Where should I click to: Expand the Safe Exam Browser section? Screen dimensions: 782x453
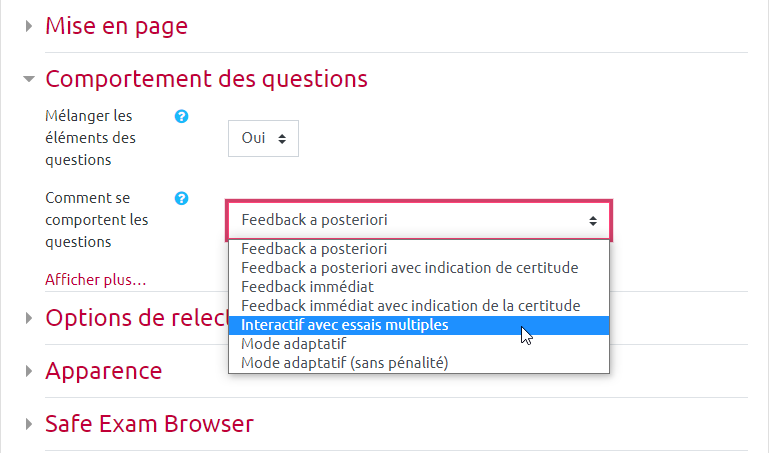[29, 424]
